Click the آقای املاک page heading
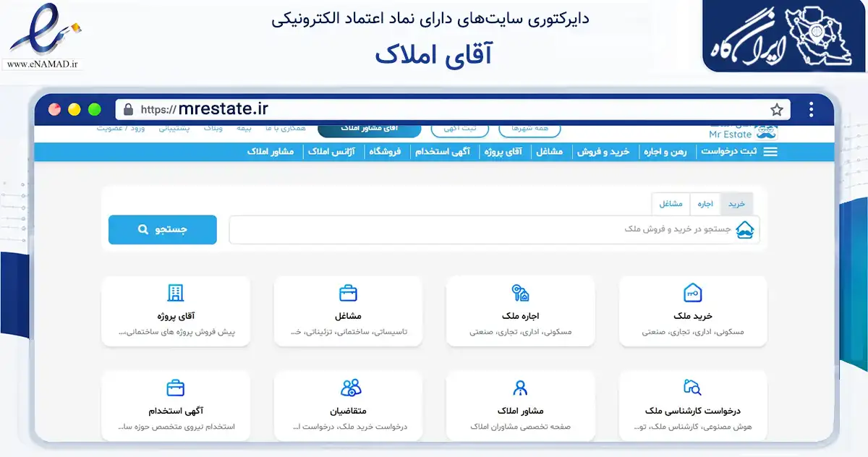 pos(433,55)
